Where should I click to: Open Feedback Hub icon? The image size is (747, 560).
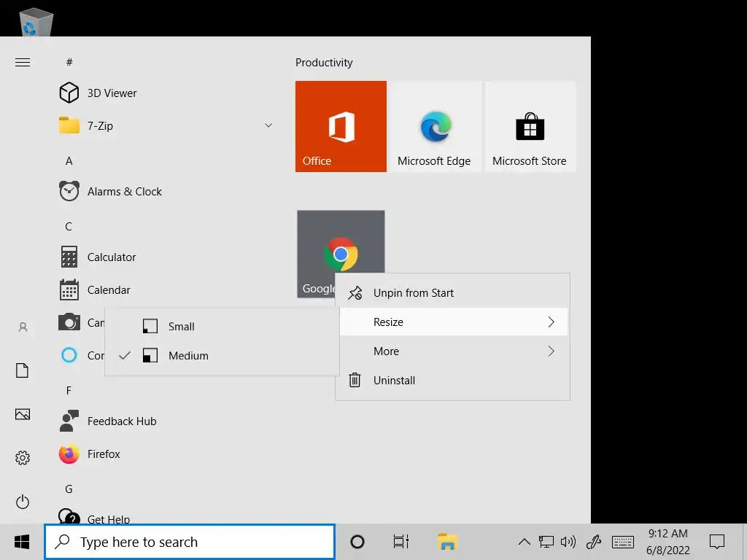[69, 421]
